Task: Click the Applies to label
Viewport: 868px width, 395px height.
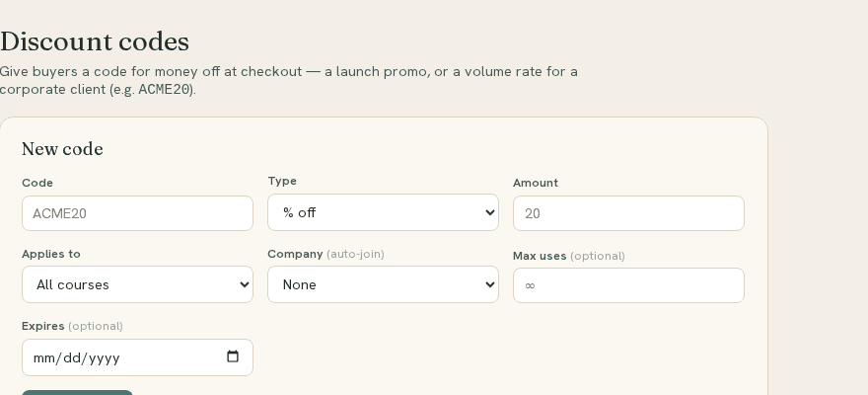Action: tap(51, 254)
